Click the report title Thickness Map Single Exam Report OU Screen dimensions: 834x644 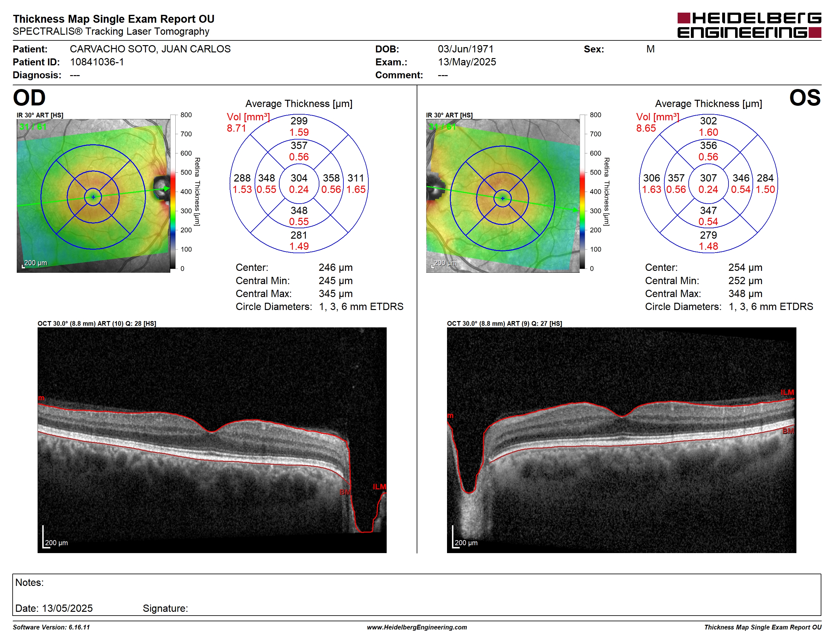point(114,19)
